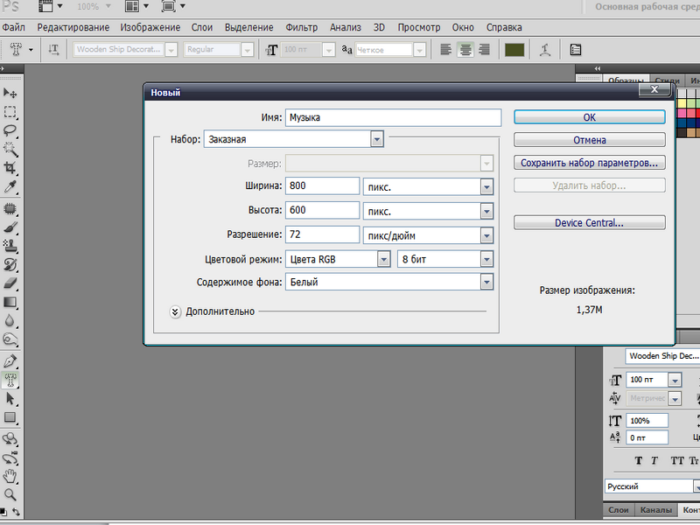The height and width of the screenshot is (525, 700).
Task: Open the Изображение menu
Action: click(x=150, y=27)
